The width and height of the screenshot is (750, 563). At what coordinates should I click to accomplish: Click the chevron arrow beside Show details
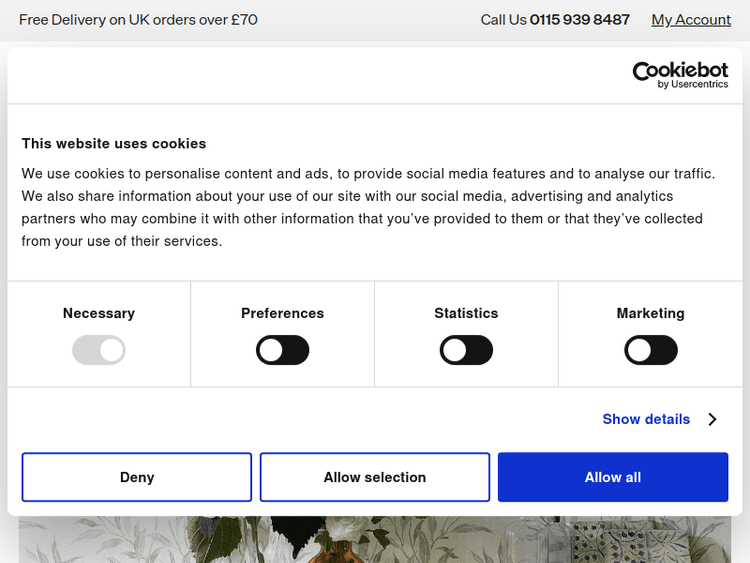point(712,419)
